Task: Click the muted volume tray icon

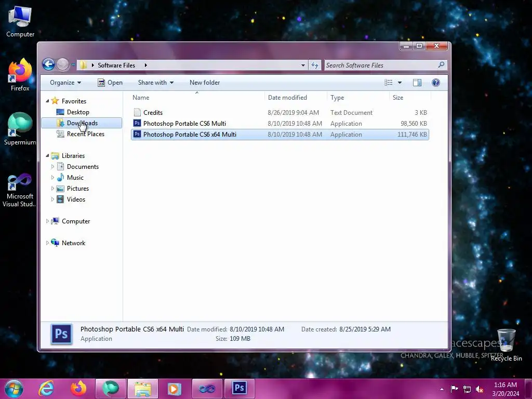Action: [480, 389]
